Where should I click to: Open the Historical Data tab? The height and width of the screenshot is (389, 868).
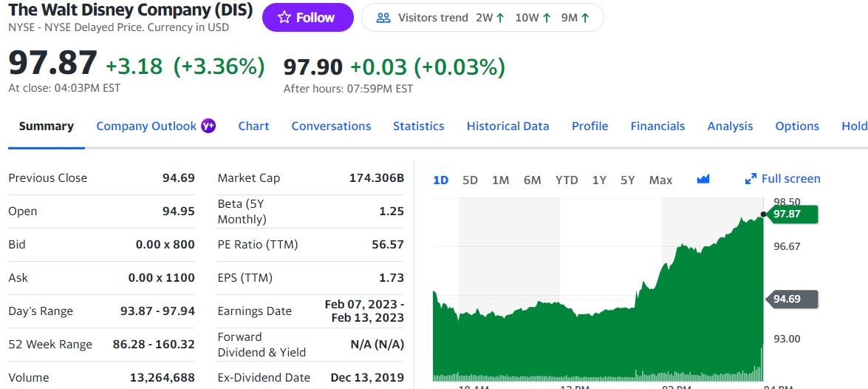pyautogui.click(x=508, y=126)
